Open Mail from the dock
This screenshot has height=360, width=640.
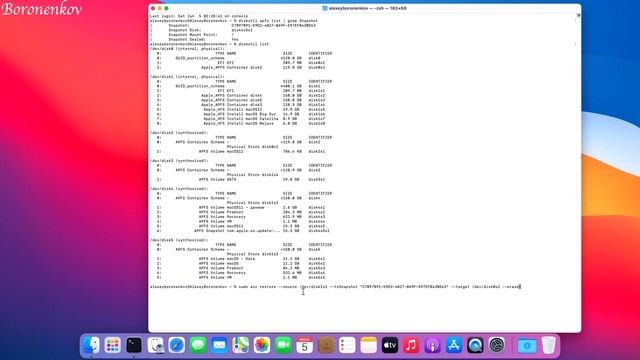[x=219, y=345]
